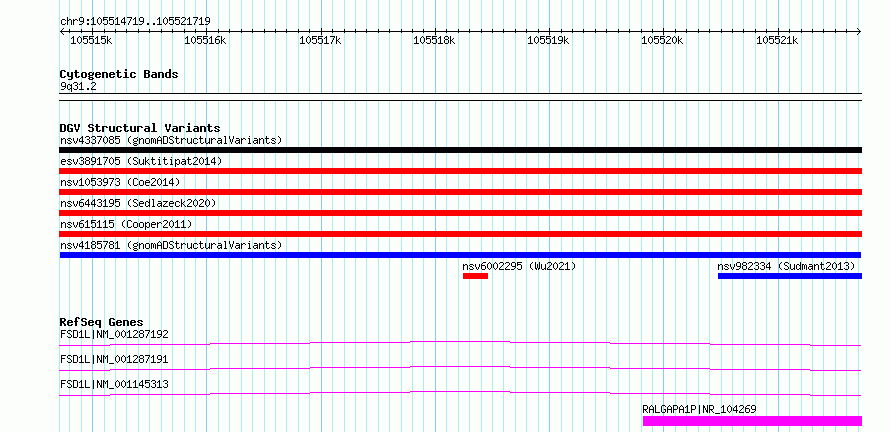Click the FSD1L|NM_001287192 transcript label
Viewport: 890px width, 432px height.
tap(114, 334)
